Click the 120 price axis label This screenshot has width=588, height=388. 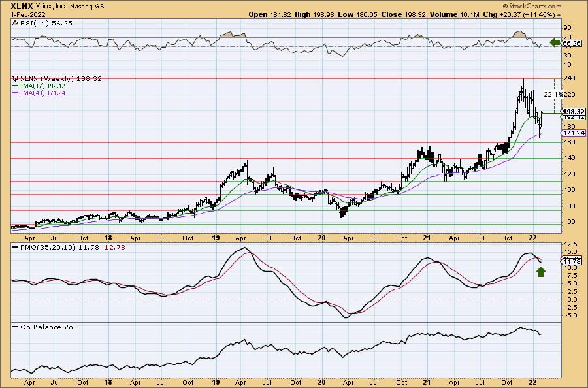569,174
